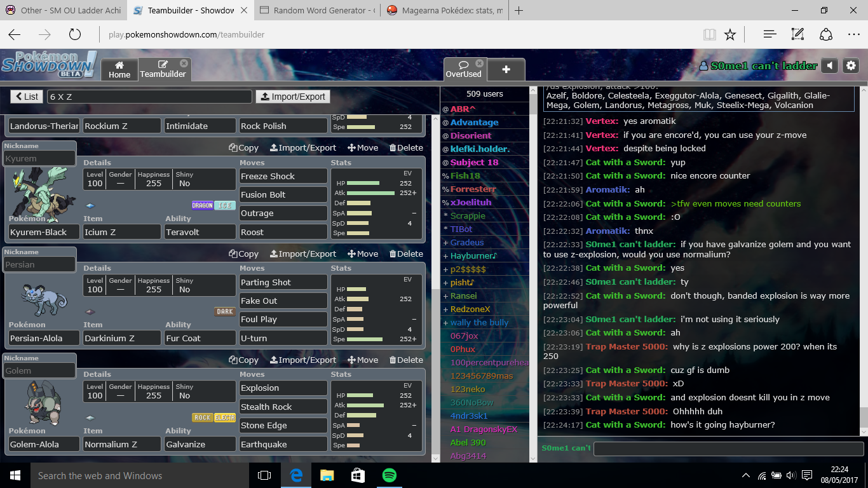
Task: Click the Spotify icon in the taskbar
Action: click(389, 475)
